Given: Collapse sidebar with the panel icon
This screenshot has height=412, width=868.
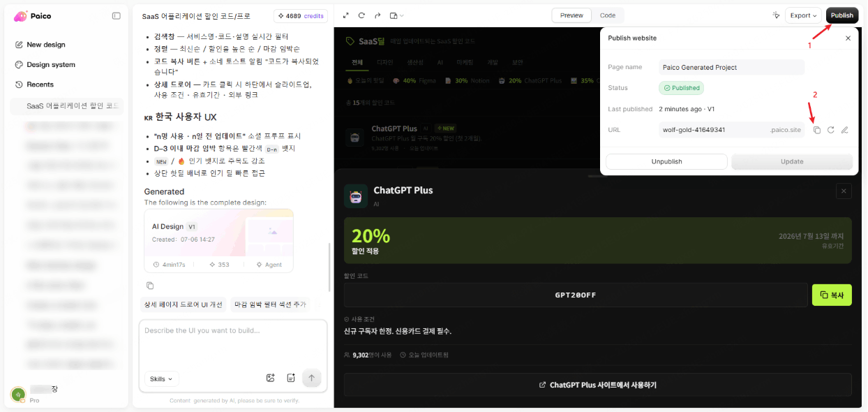Looking at the screenshot, I should (x=116, y=16).
